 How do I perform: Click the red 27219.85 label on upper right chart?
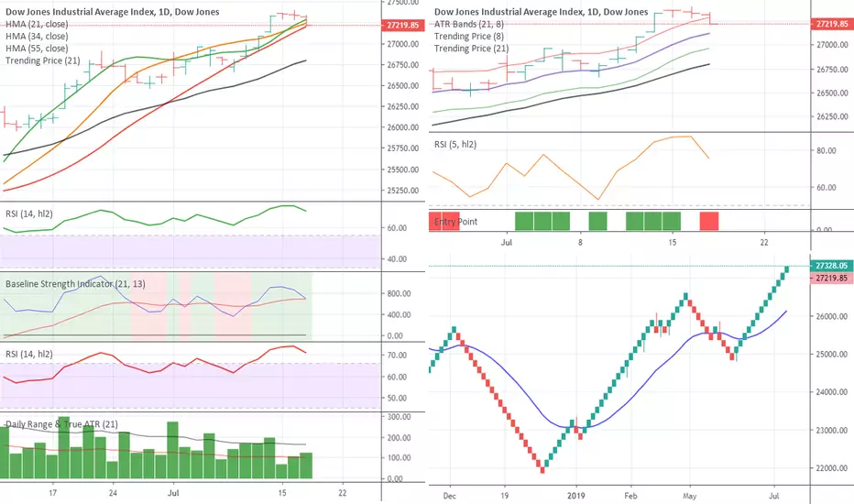[x=832, y=24]
